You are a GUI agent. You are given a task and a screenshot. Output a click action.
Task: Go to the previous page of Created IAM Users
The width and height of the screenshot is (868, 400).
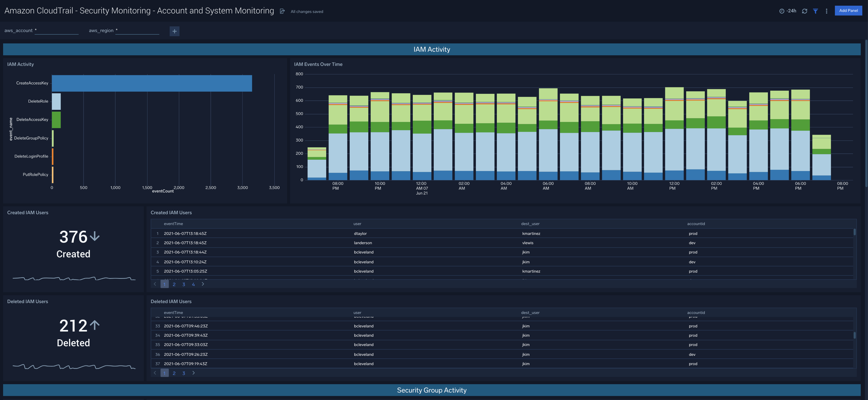[x=155, y=284]
